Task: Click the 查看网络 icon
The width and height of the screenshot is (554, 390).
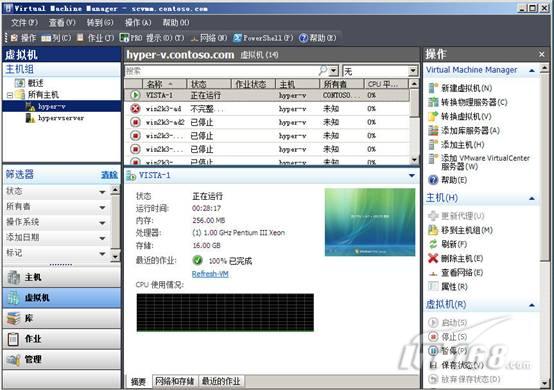Action: pyautogui.click(x=433, y=273)
